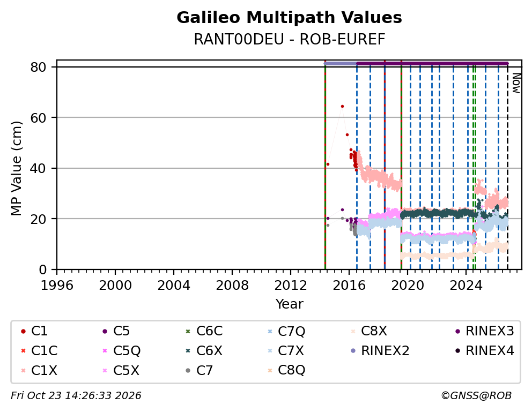
Task: Click the 2008 year tick label
Action: click(232, 285)
